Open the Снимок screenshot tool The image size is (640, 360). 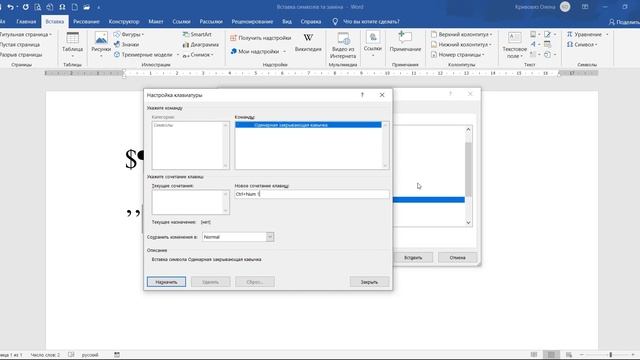click(198, 55)
